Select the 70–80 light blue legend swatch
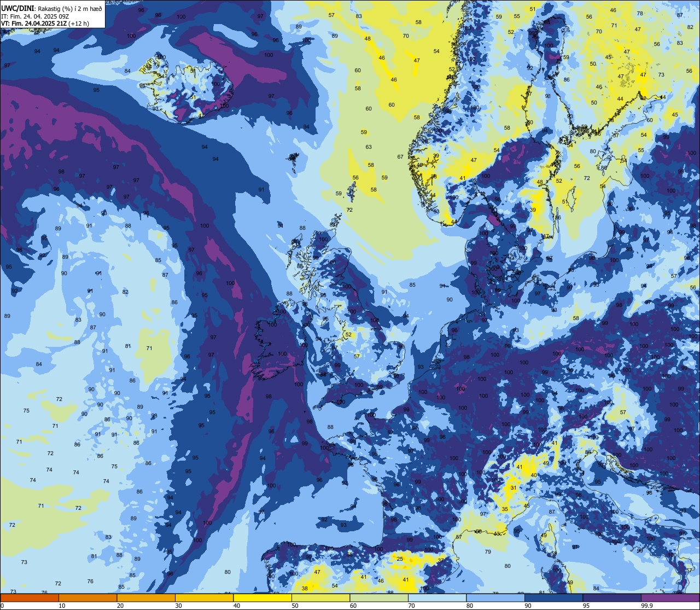 (437, 597)
